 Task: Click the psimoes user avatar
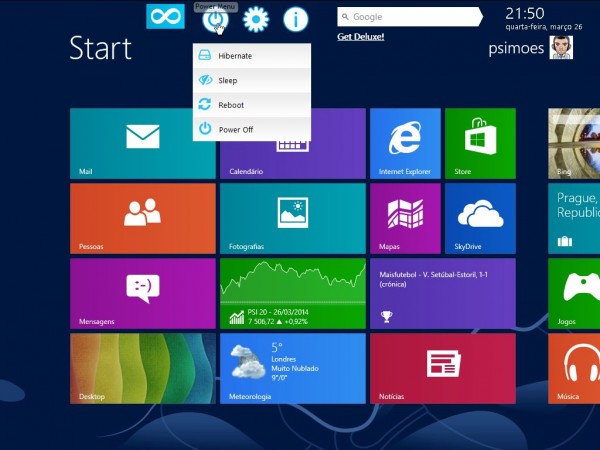tap(561, 47)
